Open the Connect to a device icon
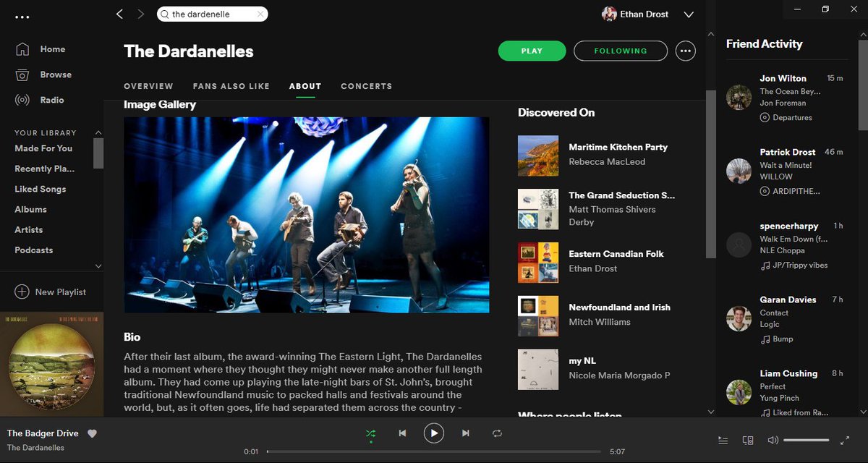The width and height of the screenshot is (868, 463). (747, 440)
